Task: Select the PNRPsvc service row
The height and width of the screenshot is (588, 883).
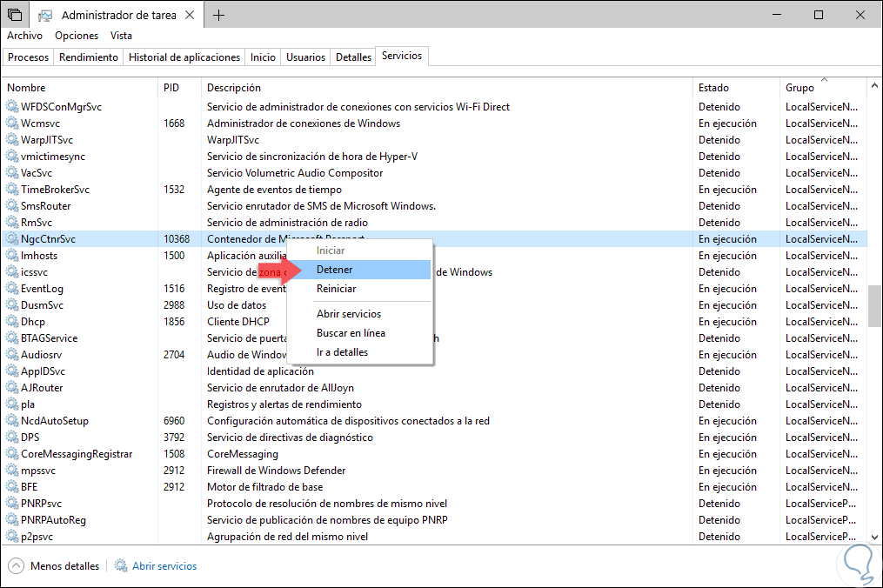Action: click(x=434, y=504)
